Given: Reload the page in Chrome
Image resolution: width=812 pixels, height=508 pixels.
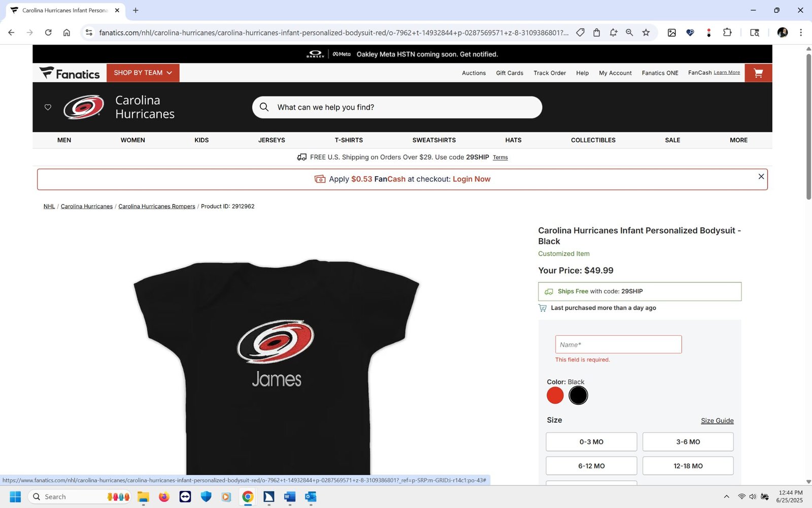Looking at the screenshot, I should [x=48, y=33].
